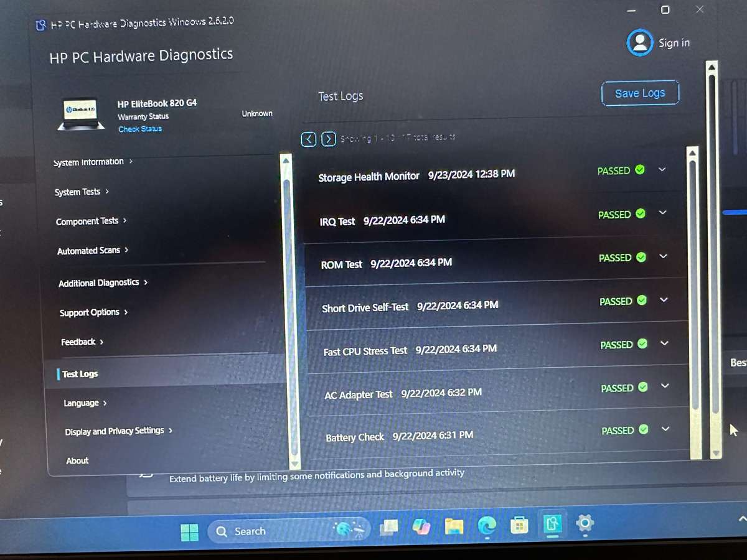Screen dimensions: 747x560
Task: Click the Sign in profile icon
Action: point(639,43)
